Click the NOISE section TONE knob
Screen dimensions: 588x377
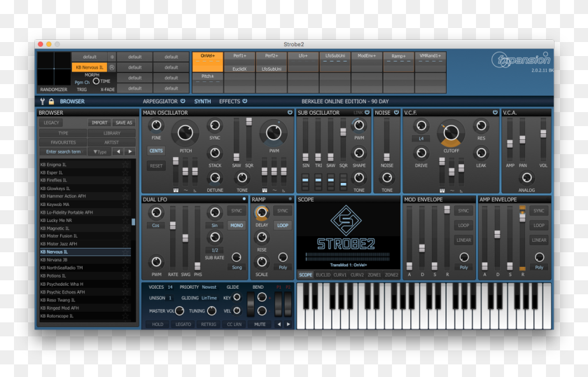tap(387, 177)
